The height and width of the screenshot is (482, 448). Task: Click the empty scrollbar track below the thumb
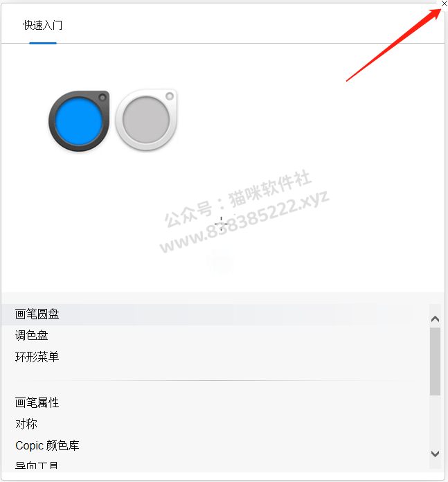click(435, 421)
